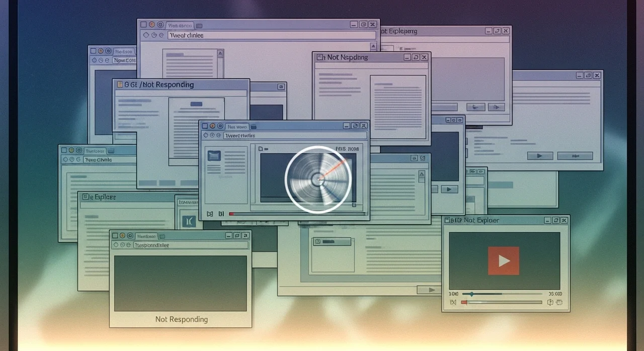Image resolution: width=644 pixels, height=351 pixels.
Task: Click the skip icon at the Not Explaer player's bottom left
Action: pyautogui.click(x=453, y=302)
